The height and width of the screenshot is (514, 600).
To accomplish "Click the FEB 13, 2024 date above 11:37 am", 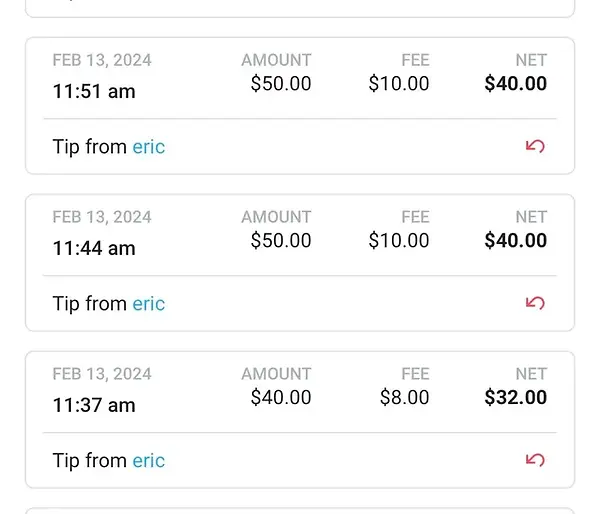I will [x=102, y=374].
